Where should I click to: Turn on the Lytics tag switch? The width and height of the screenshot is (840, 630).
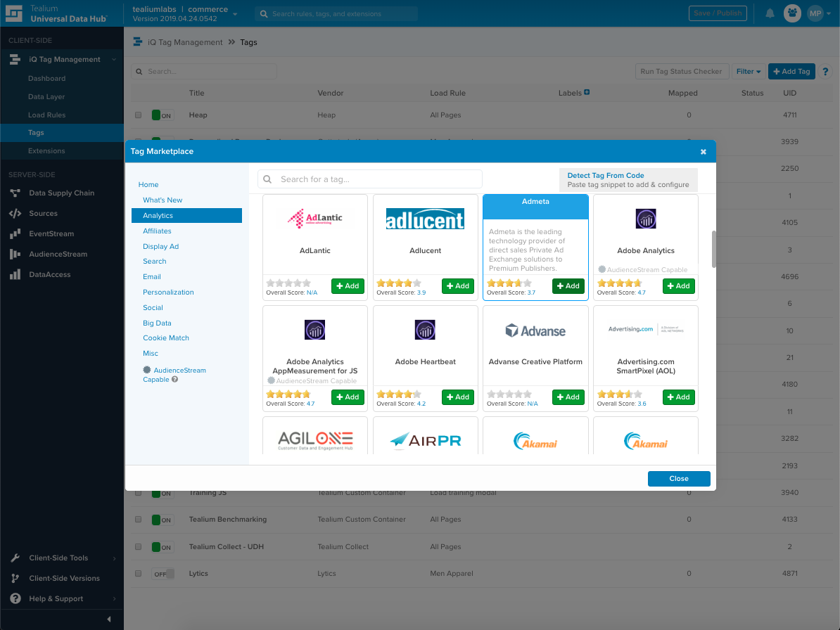163,574
